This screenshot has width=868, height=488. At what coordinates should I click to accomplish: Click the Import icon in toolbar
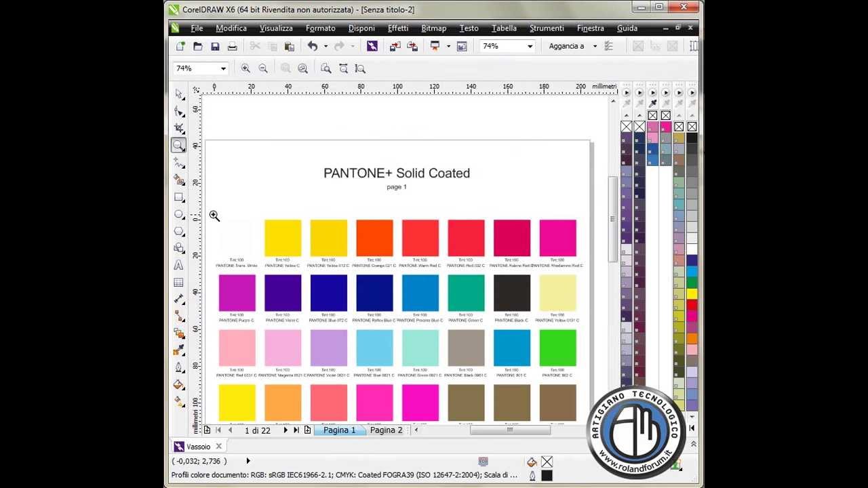(395, 46)
